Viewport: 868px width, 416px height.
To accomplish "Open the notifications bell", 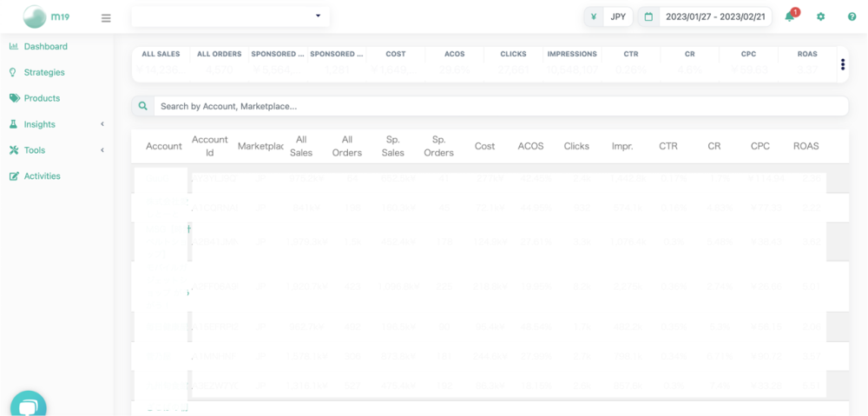I will point(790,17).
